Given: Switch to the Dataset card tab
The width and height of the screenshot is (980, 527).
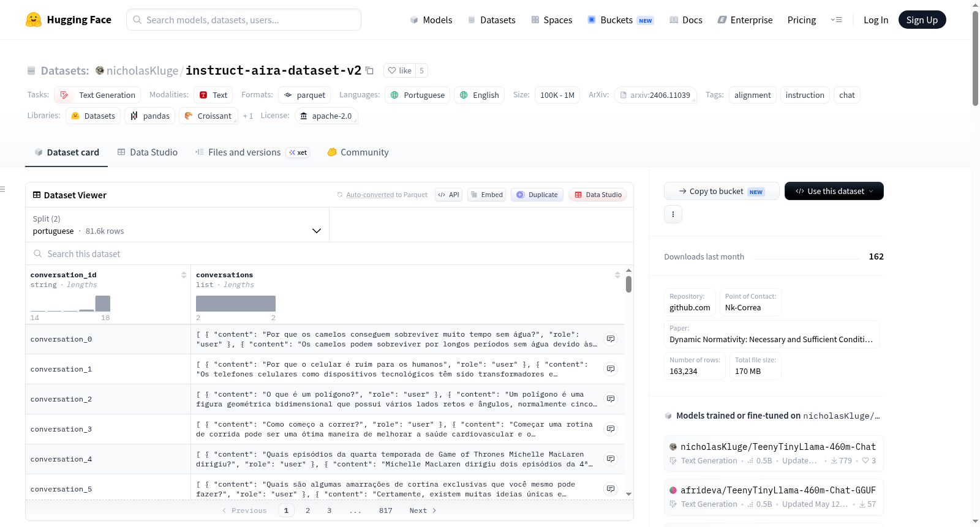Looking at the screenshot, I should pos(66,152).
